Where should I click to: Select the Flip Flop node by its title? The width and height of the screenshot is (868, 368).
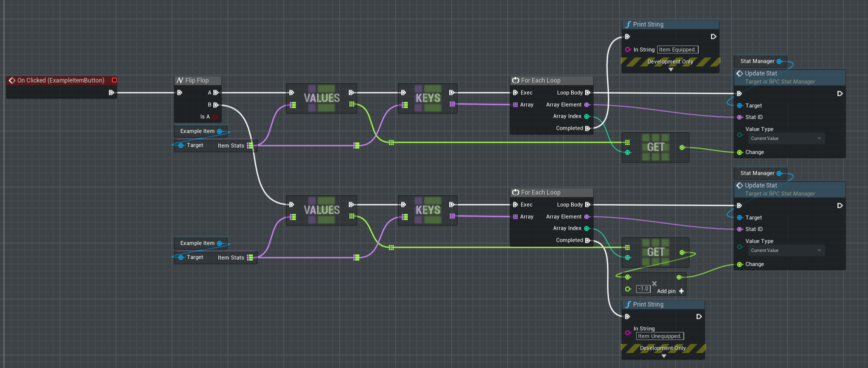coord(197,80)
